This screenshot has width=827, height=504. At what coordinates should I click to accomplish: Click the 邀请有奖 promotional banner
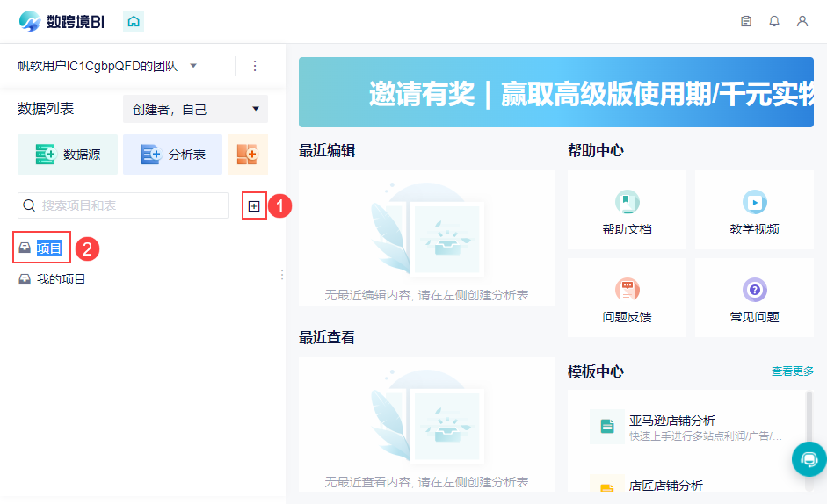coord(556,92)
